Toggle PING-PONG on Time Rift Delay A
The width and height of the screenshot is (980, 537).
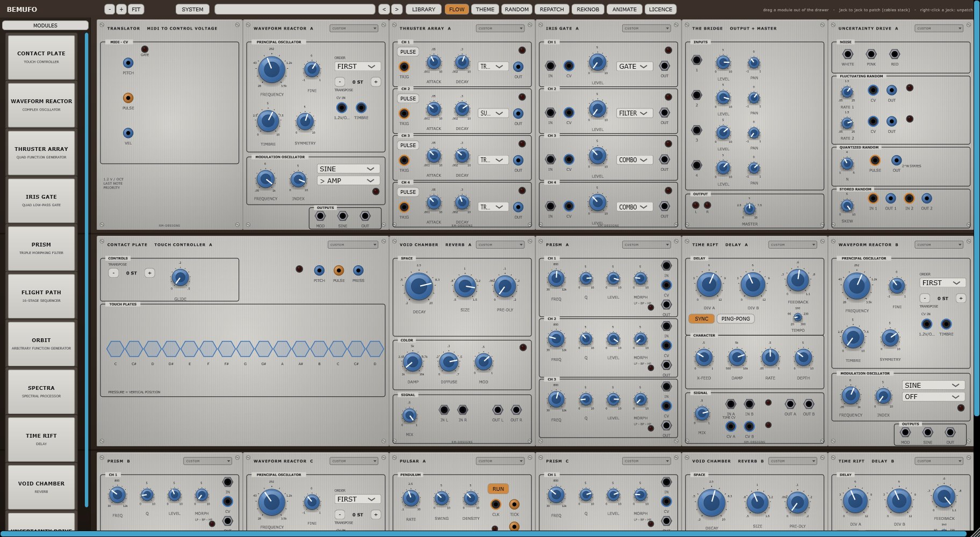[735, 318]
